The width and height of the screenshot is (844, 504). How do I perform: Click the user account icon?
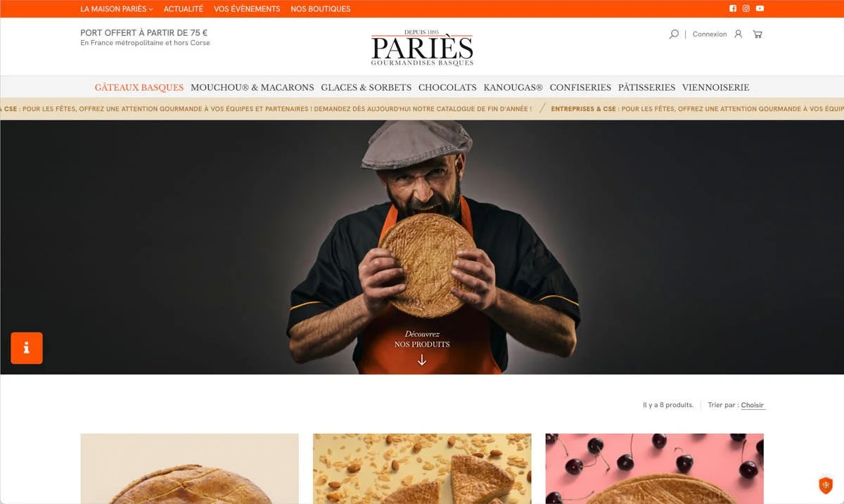[x=738, y=34]
